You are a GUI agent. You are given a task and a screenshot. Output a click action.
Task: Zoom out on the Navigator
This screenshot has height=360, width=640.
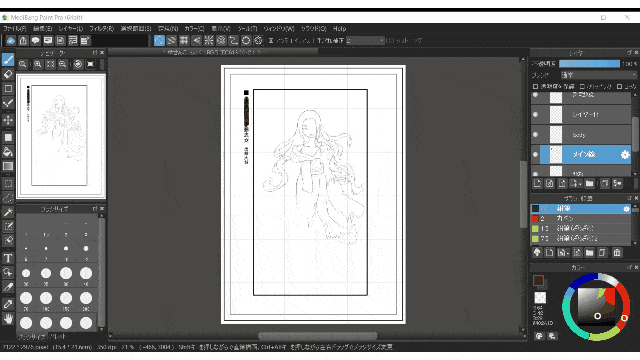point(62,64)
